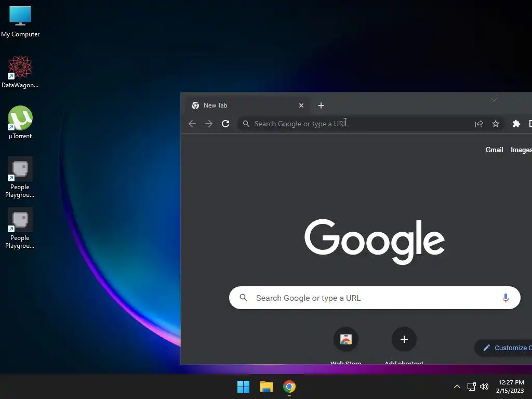The width and height of the screenshot is (532, 399).
Task: Open the Gmail link
Action: 494,150
